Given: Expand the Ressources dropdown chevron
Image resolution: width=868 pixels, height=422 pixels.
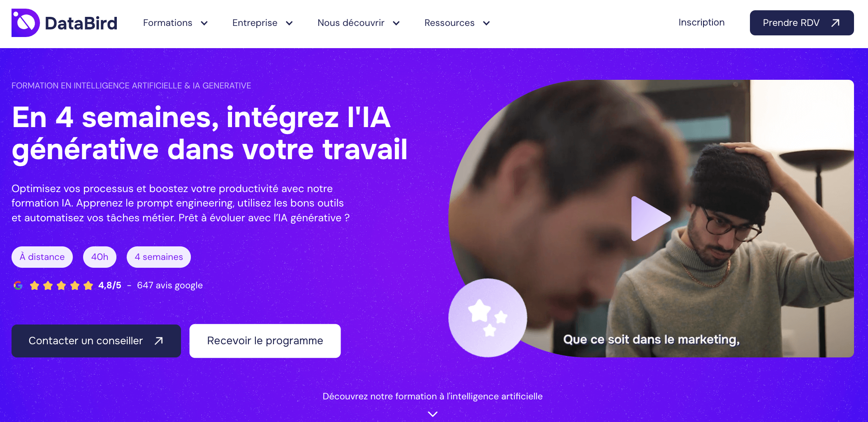Looking at the screenshot, I should [x=486, y=23].
